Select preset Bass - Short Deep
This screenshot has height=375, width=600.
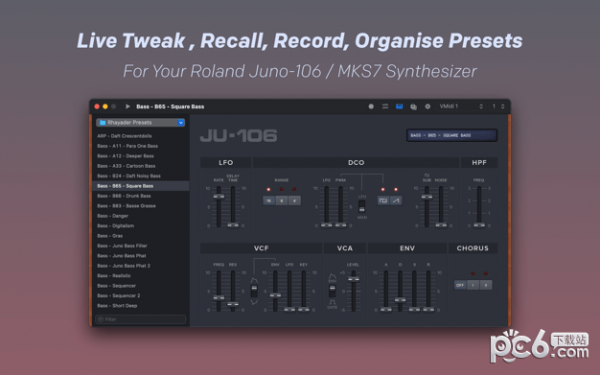coord(140,305)
